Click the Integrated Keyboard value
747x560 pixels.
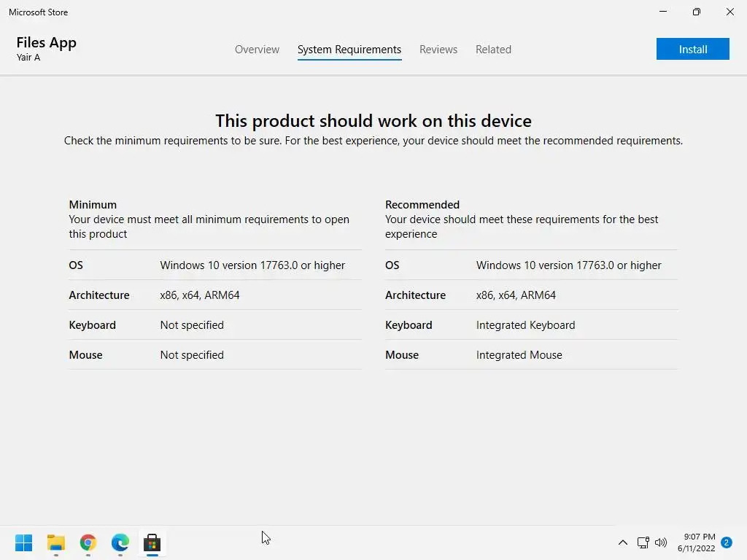point(525,325)
